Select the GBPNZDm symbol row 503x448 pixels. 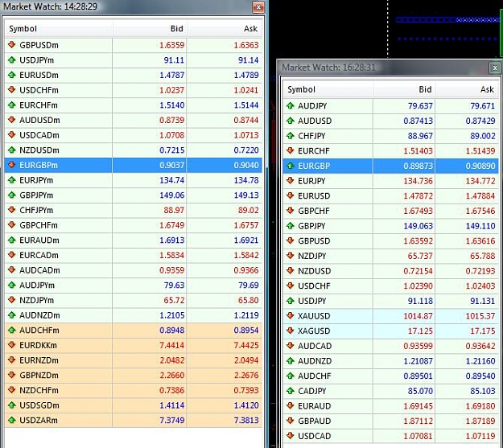[134, 375]
